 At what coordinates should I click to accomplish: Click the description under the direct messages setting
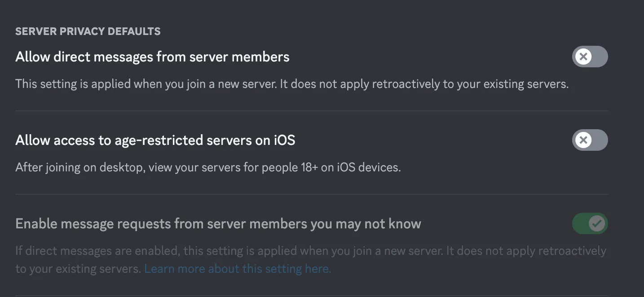(x=292, y=83)
